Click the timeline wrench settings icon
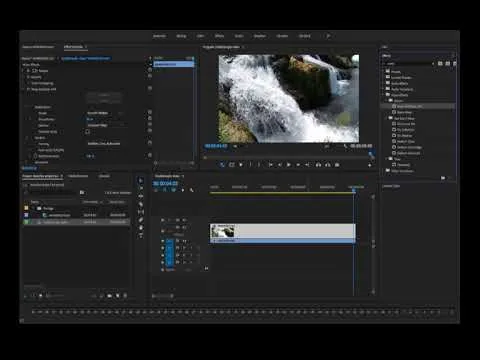The image size is (480, 360). tap(191, 190)
